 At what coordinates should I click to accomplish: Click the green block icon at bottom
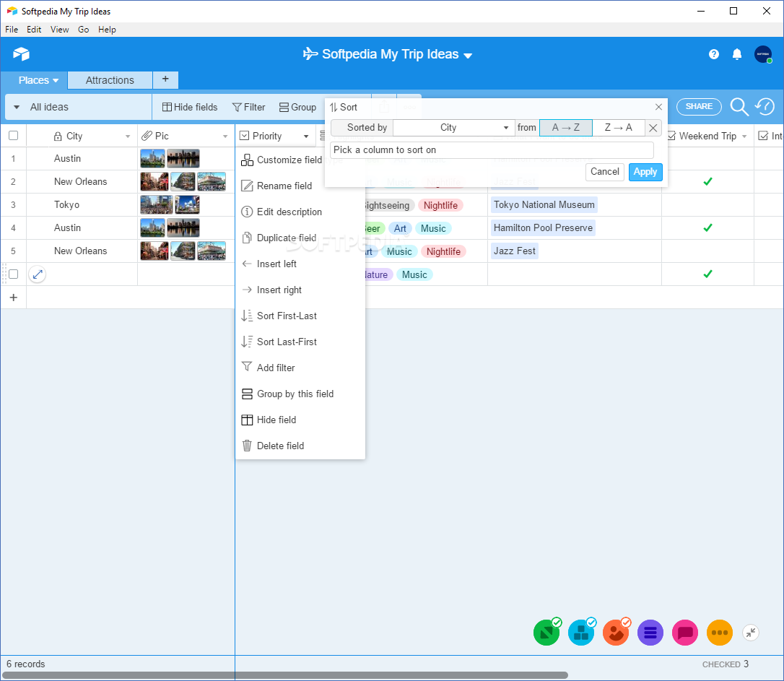[546, 633]
